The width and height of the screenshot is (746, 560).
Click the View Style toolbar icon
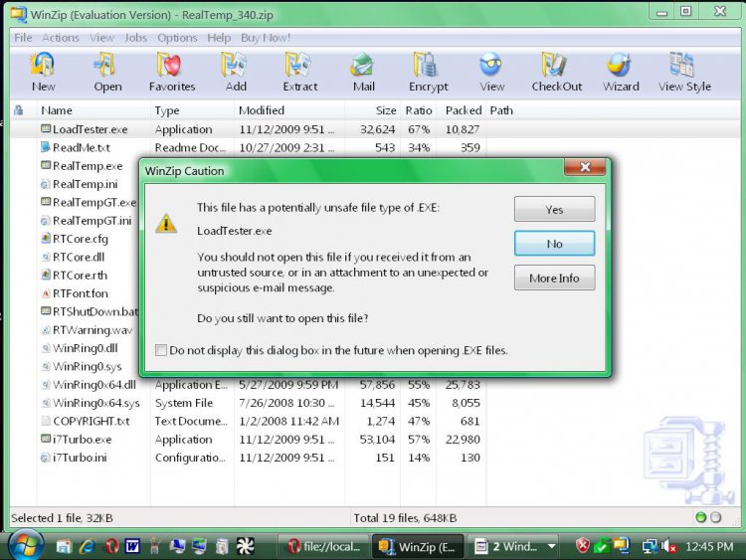(x=681, y=65)
